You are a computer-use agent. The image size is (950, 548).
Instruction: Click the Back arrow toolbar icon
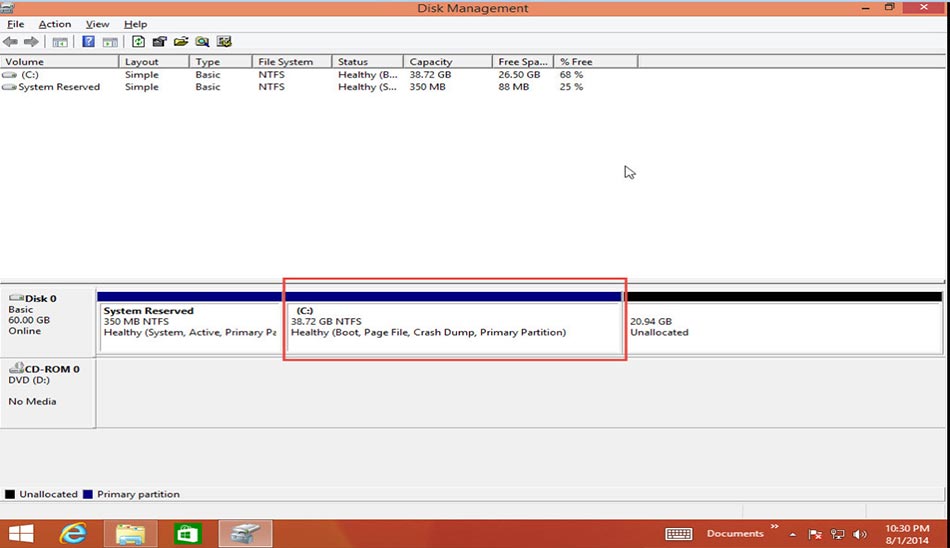click(10, 42)
